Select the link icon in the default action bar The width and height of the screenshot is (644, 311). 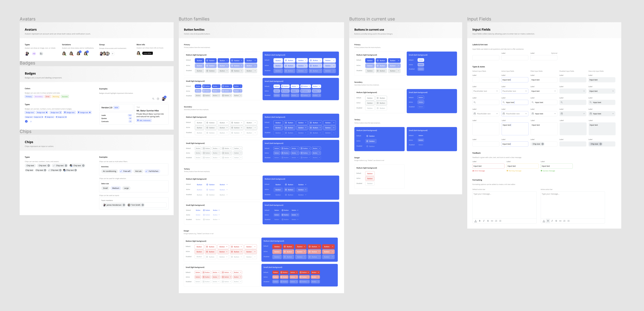tap(492, 221)
